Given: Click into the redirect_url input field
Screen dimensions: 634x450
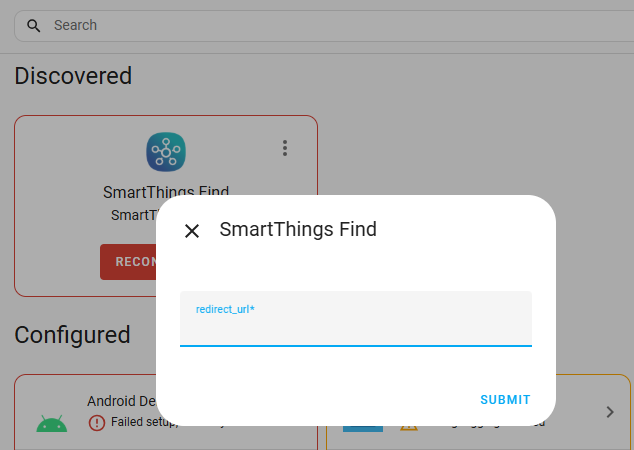Looking at the screenshot, I should [x=356, y=319].
